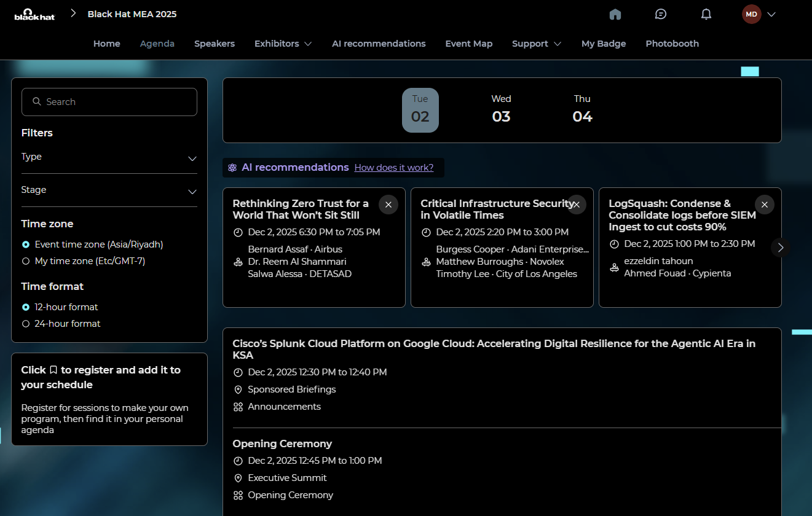Click the Black Hat logo

(34, 14)
